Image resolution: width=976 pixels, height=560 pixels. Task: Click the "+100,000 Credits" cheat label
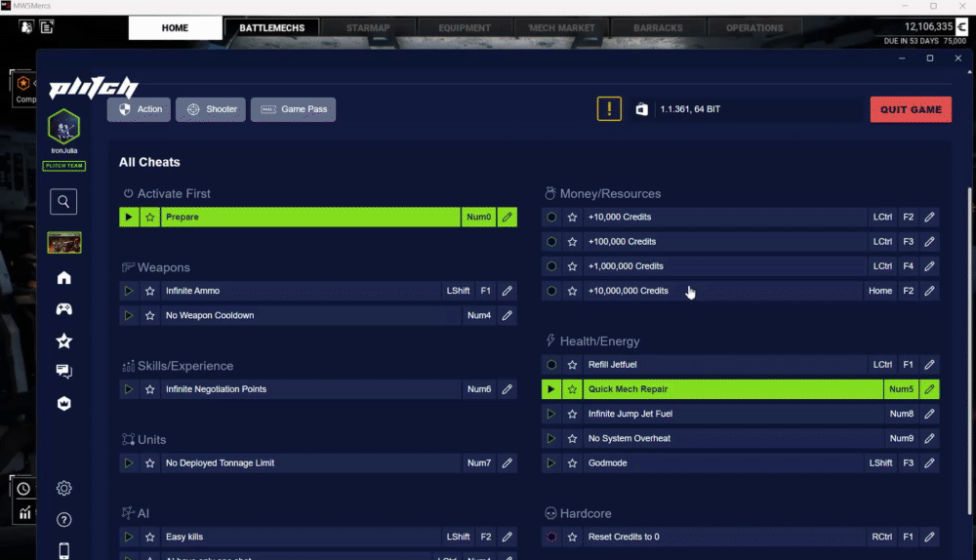622,241
